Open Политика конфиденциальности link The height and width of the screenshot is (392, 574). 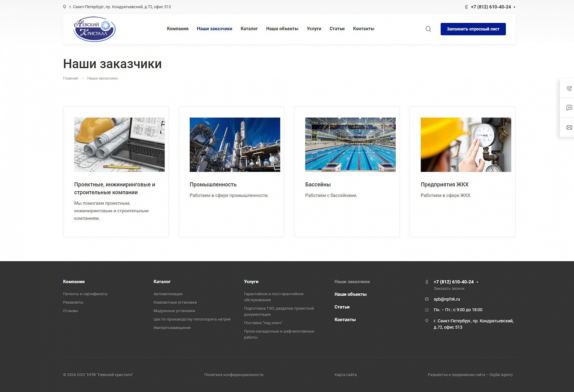(234, 375)
